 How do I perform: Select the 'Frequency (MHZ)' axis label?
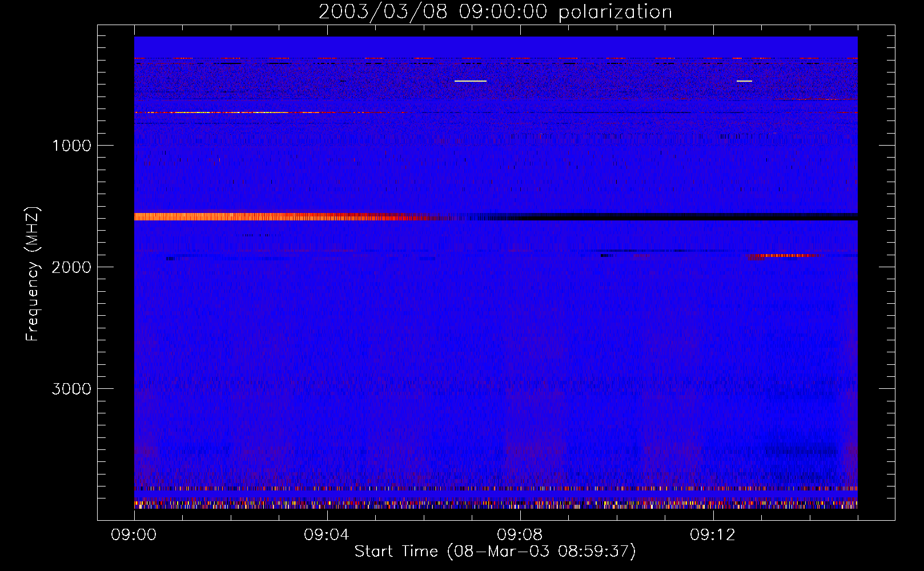pos(33,274)
